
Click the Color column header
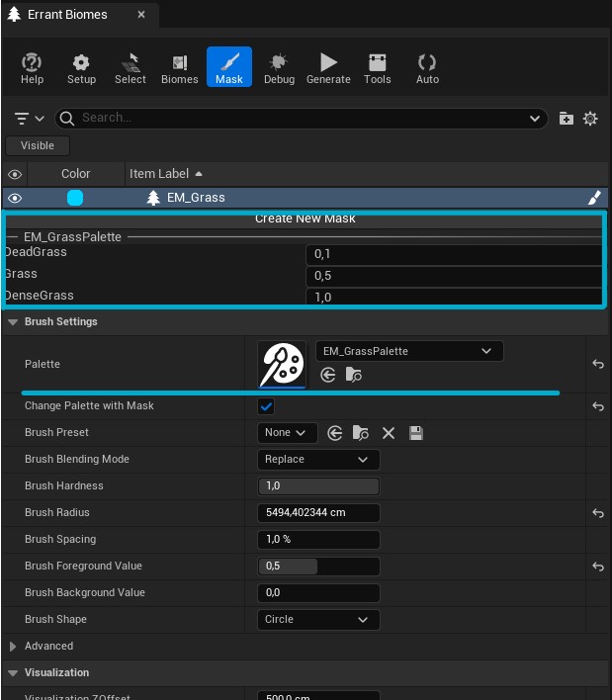coord(76,174)
